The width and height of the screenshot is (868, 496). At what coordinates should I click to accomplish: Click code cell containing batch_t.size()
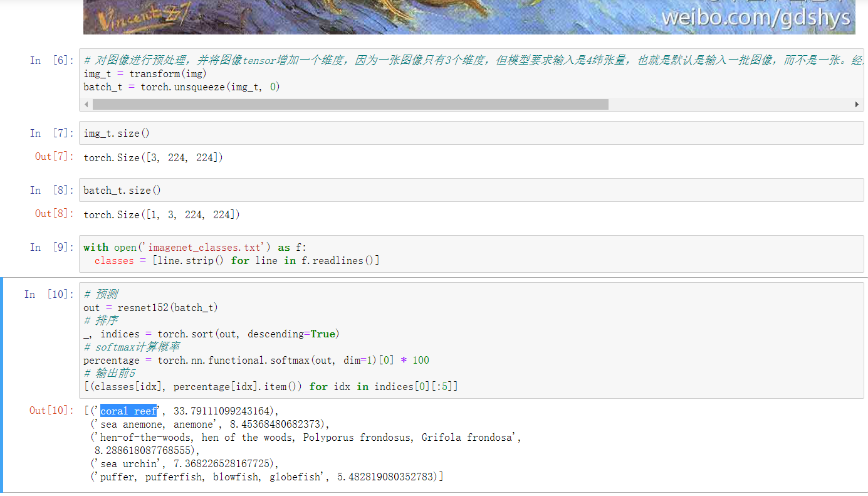point(471,190)
